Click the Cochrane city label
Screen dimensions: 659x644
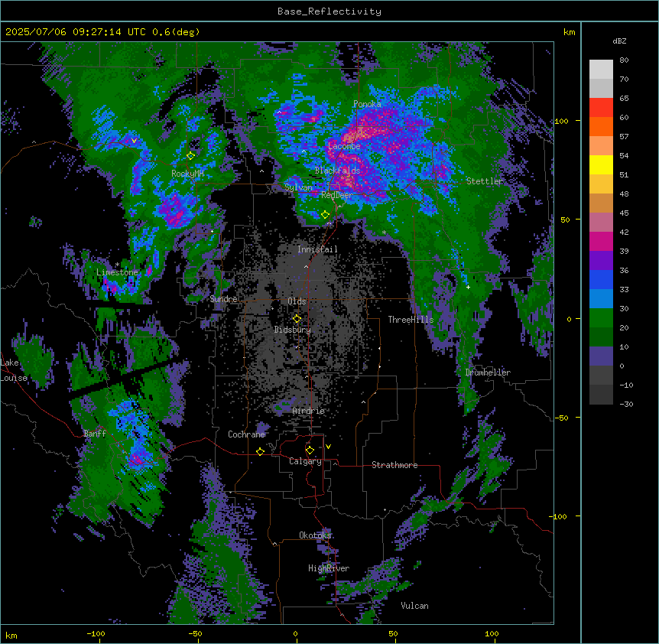[246, 434]
